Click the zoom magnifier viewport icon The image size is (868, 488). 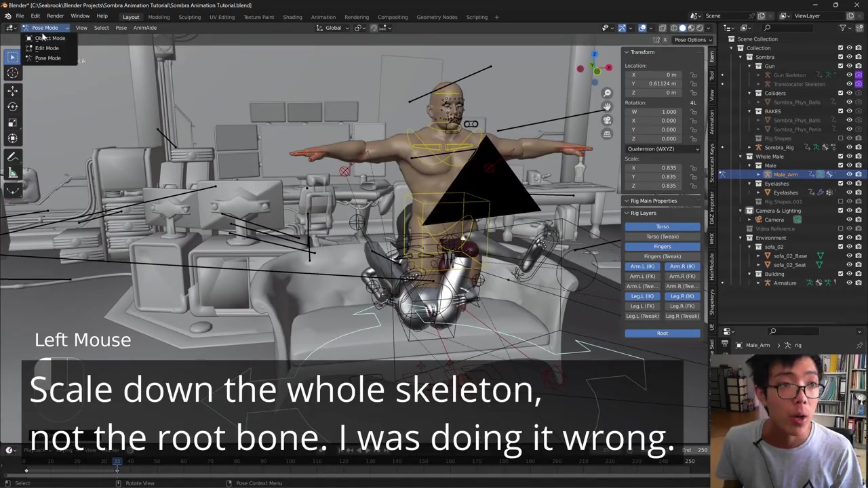607,93
